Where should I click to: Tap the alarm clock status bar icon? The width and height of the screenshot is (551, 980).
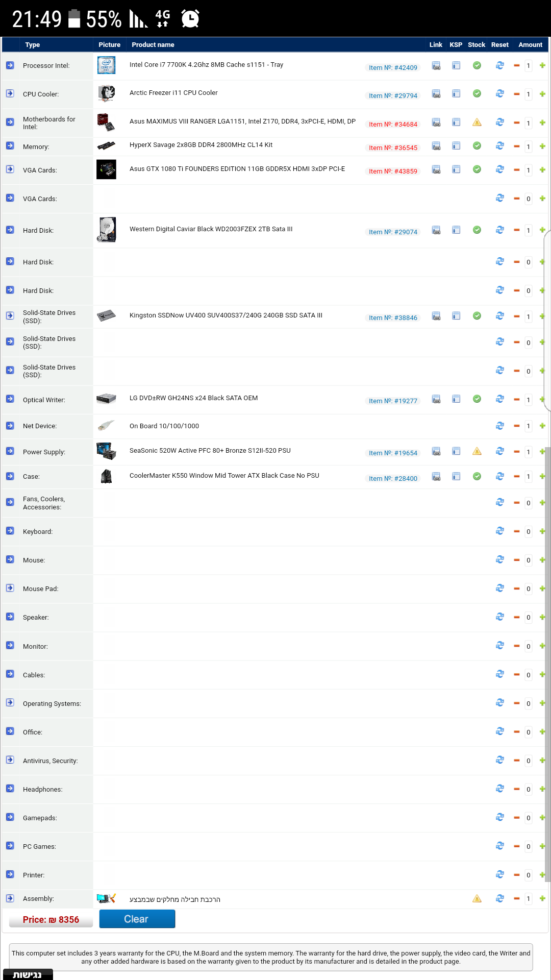click(x=190, y=19)
